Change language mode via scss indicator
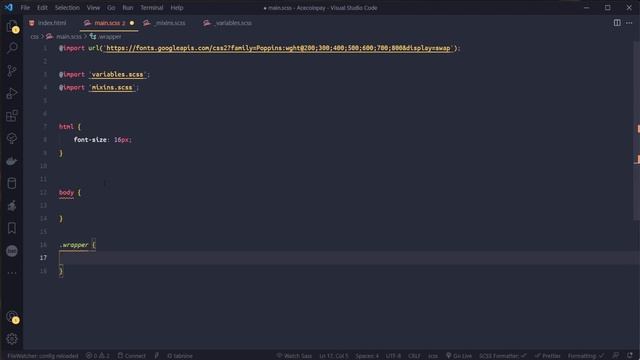The width and height of the screenshot is (640, 360). (433, 356)
